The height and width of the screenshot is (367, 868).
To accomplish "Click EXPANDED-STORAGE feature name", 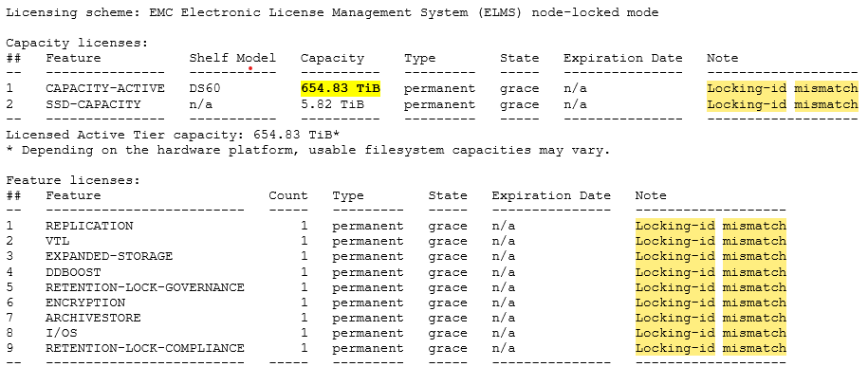I will pyautogui.click(x=109, y=256).
